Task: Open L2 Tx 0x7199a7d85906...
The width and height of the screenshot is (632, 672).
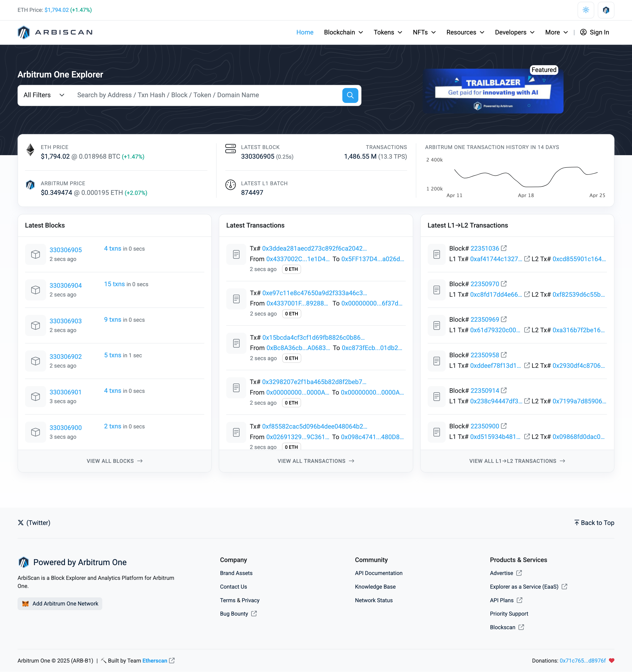Action: tap(579, 401)
